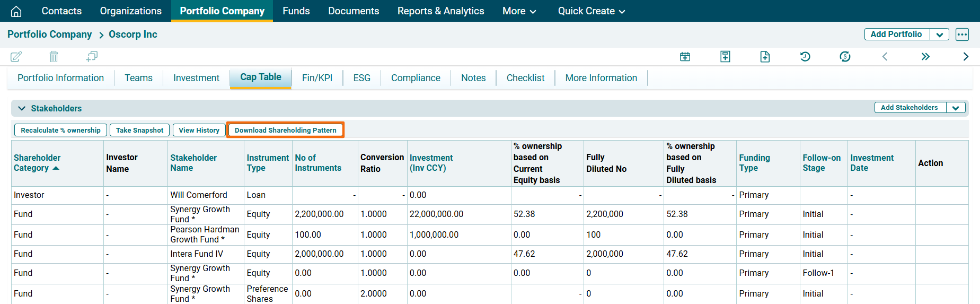The height and width of the screenshot is (304, 980).
Task: Click the history clock icon
Action: [x=805, y=57]
